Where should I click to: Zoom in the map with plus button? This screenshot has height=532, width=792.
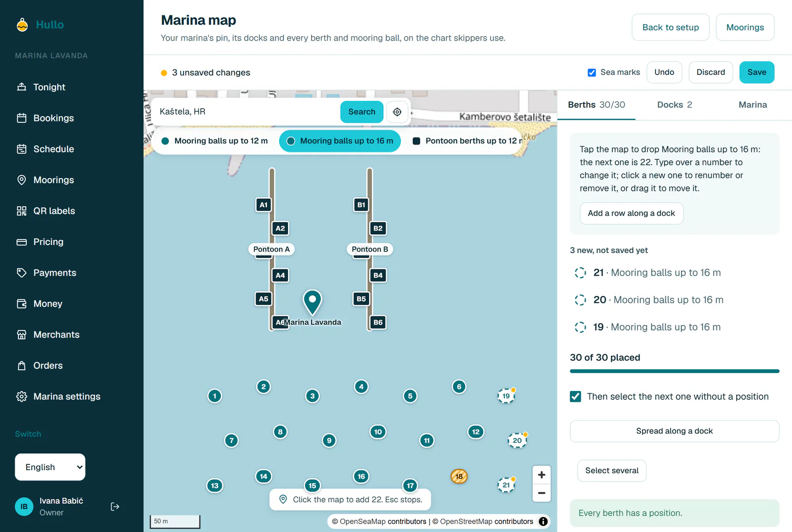coord(542,475)
